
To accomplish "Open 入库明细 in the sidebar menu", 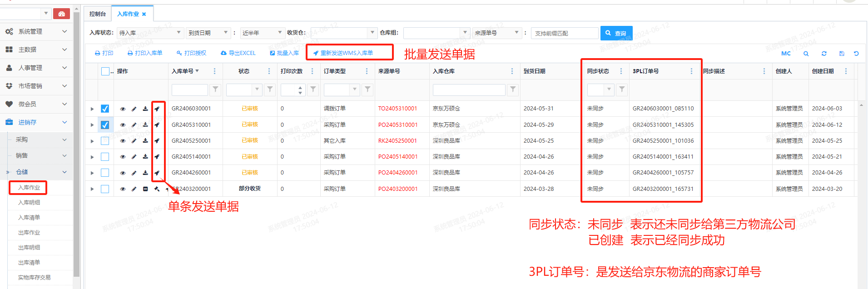I will pos(29,203).
